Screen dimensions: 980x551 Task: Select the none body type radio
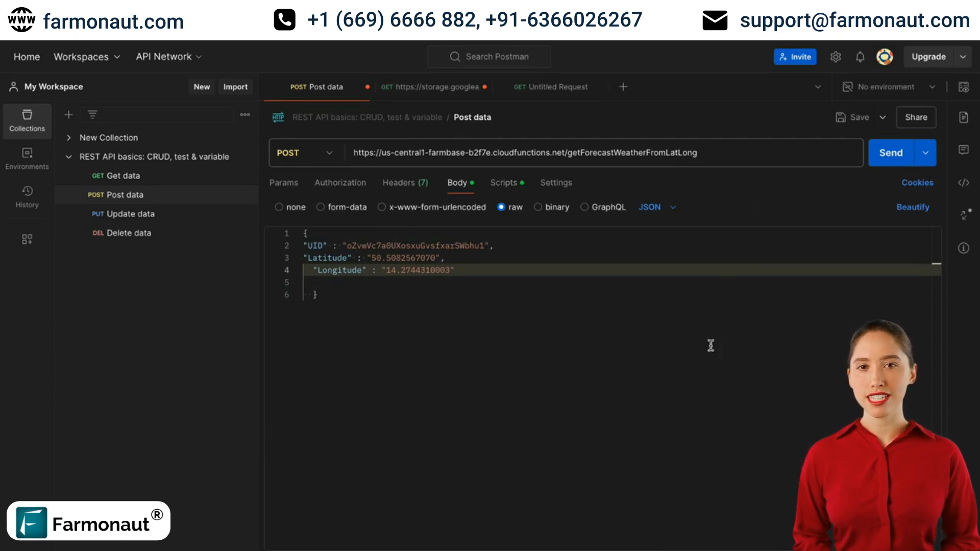[279, 207]
